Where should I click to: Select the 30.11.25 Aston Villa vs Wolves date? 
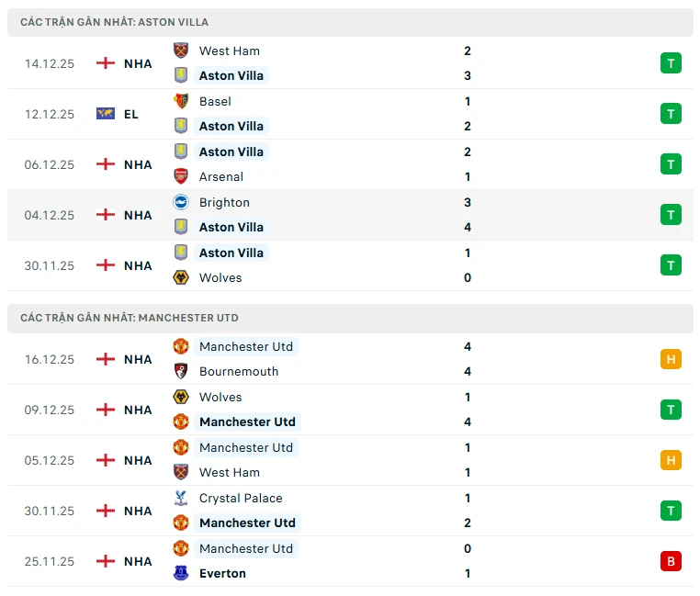[x=50, y=265]
